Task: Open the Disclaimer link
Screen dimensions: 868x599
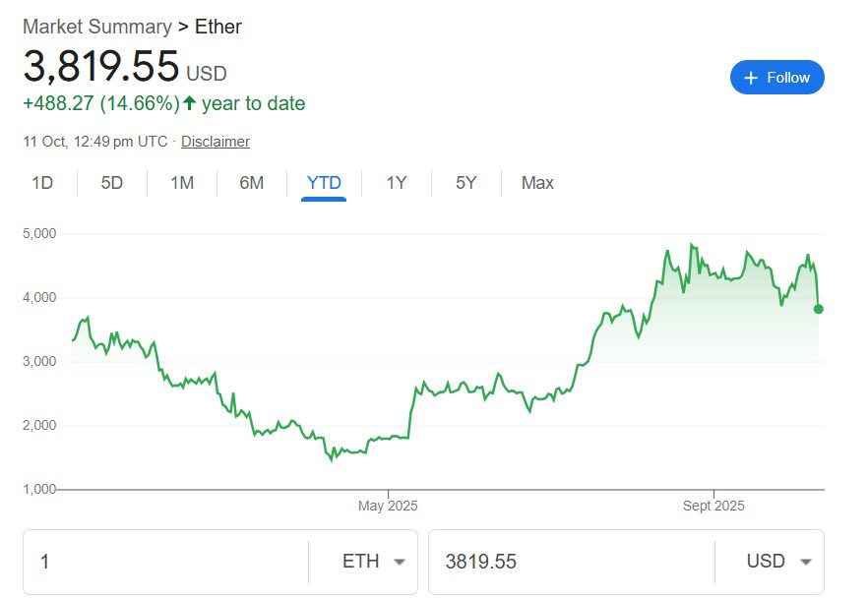Action: coord(216,142)
